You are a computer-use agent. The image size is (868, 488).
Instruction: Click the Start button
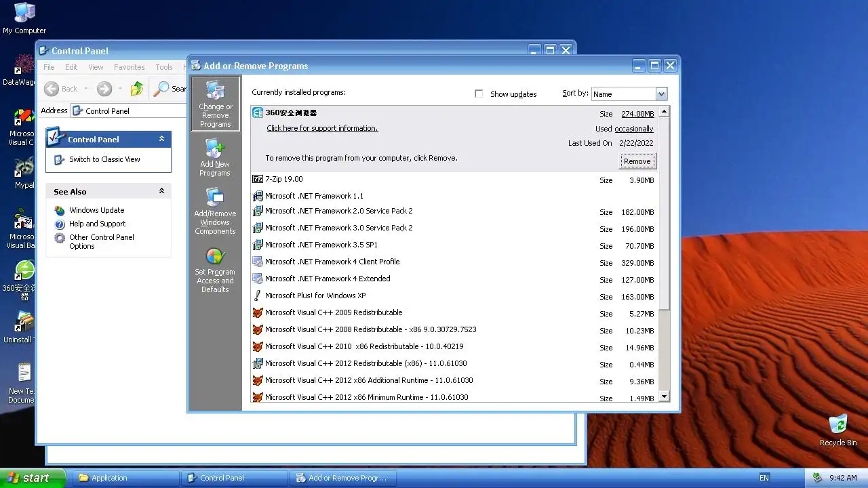pyautogui.click(x=33, y=478)
